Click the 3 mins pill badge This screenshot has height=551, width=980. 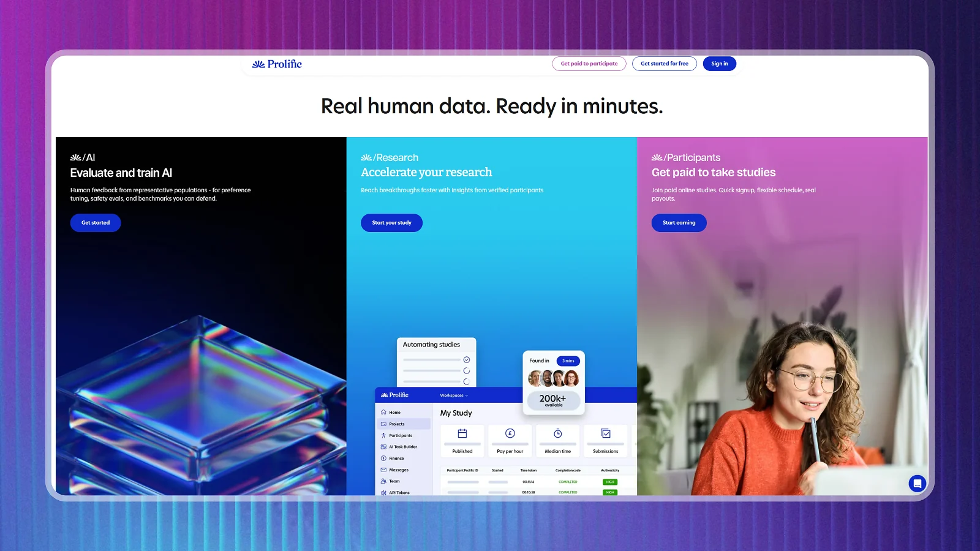point(568,361)
